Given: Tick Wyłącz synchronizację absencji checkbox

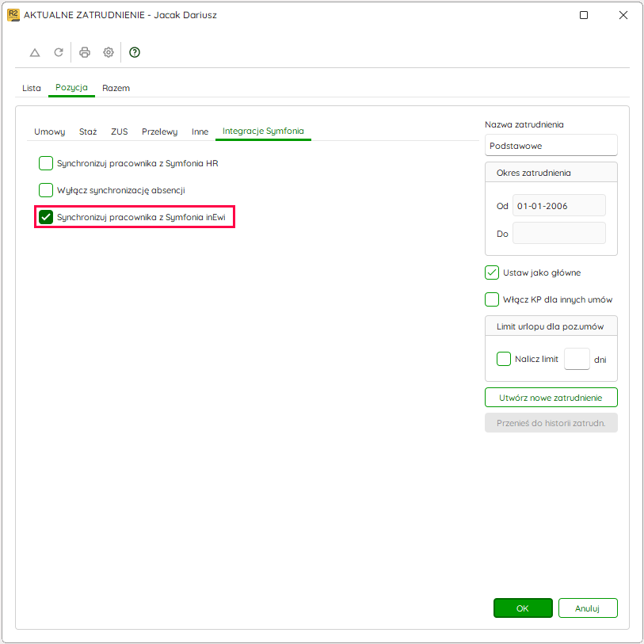Looking at the screenshot, I should coord(46,190).
